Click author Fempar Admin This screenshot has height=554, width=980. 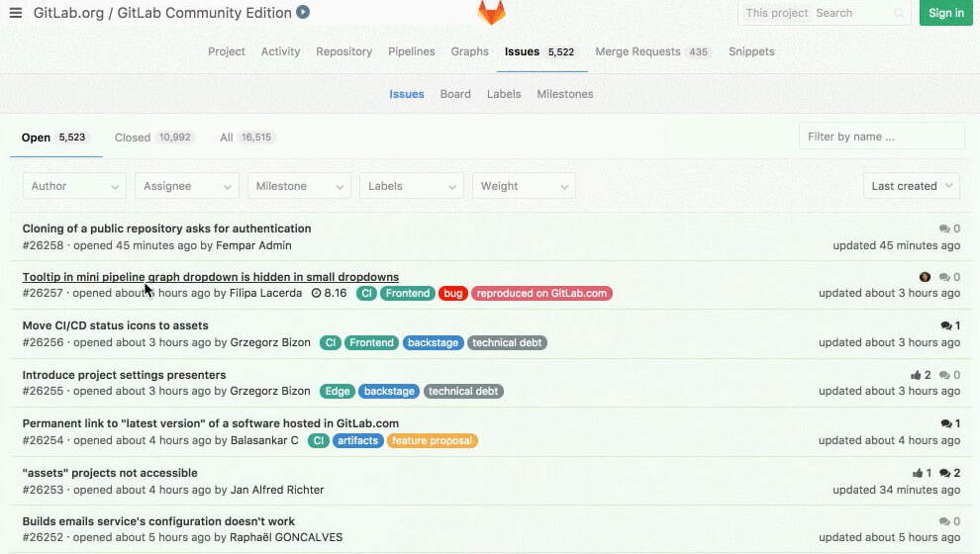point(253,245)
